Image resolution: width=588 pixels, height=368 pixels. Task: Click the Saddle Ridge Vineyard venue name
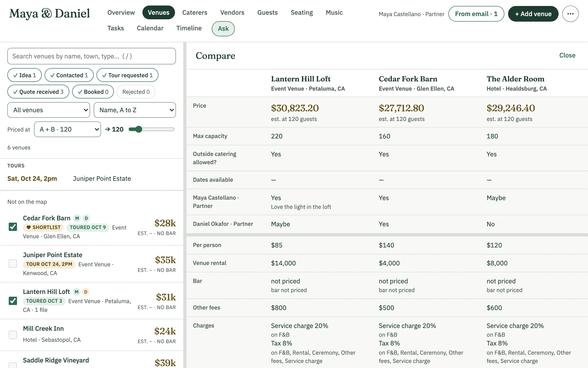pos(56,360)
